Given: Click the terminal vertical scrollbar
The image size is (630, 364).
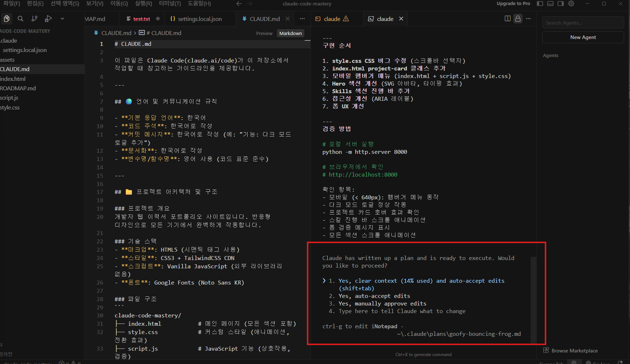Looking at the screenshot, I should (533, 300).
